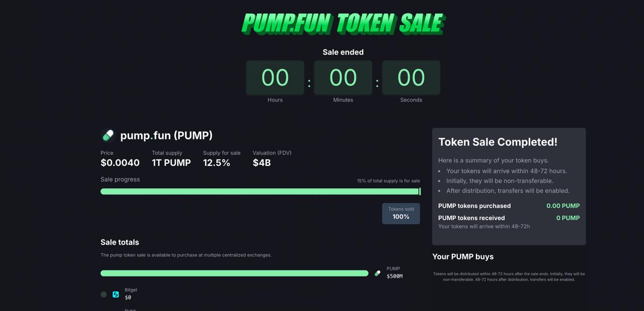Click the Price $0.0040 value
The image size is (644, 311).
[x=120, y=163]
